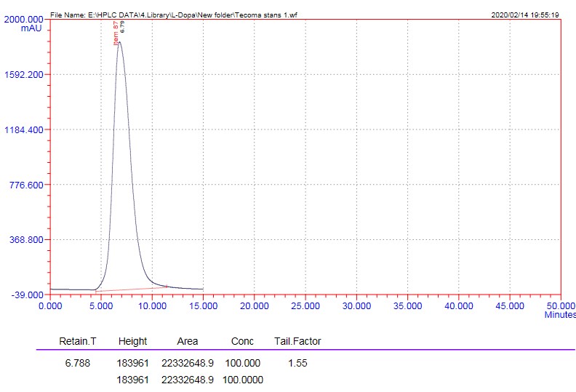This screenshot has width=576, height=392.
Task: Click the Minutes x-axis label
Action: pos(559,315)
